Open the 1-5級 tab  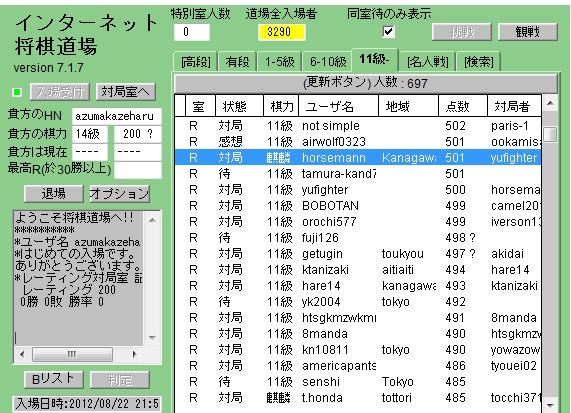[280, 62]
